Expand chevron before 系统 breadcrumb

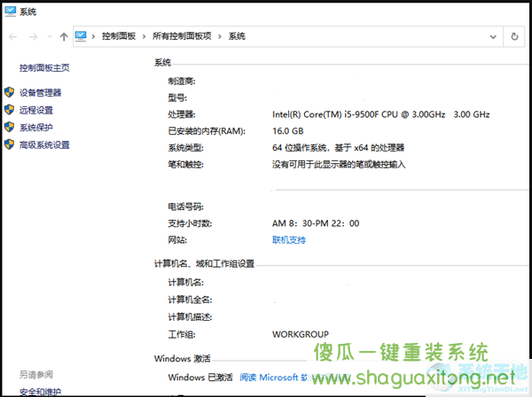click(220, 36)
